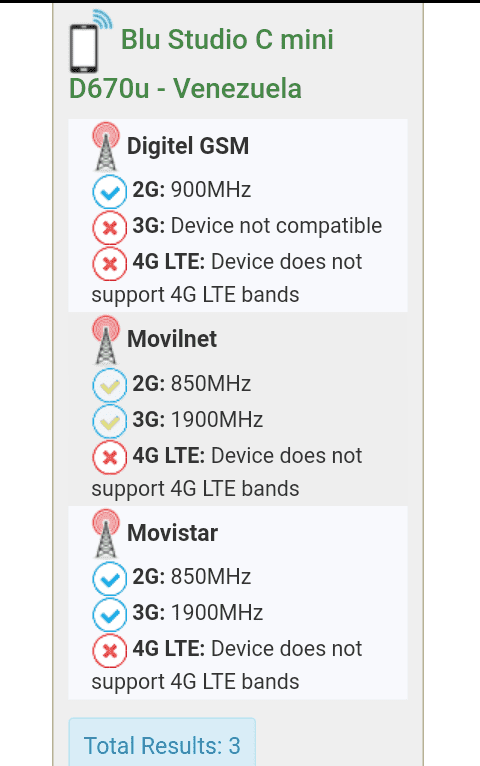The image size is (480, 766).
Task: Click red X icon beside Digitel 3G
Action: [x=110, y=228]
